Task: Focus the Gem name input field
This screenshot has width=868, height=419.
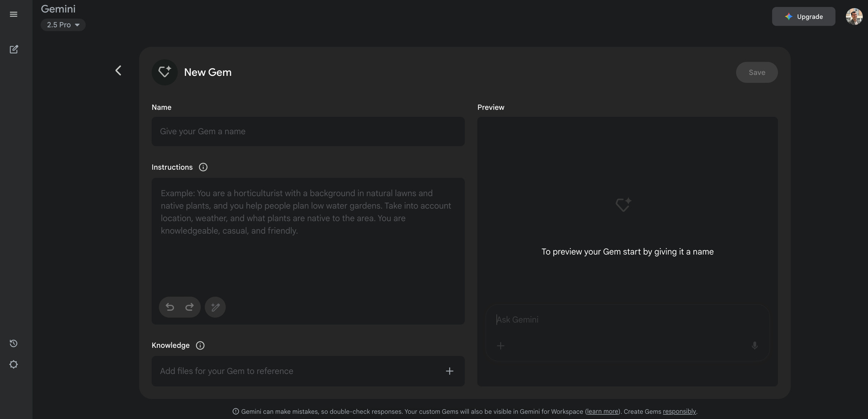Action: (x=308, y=131)
